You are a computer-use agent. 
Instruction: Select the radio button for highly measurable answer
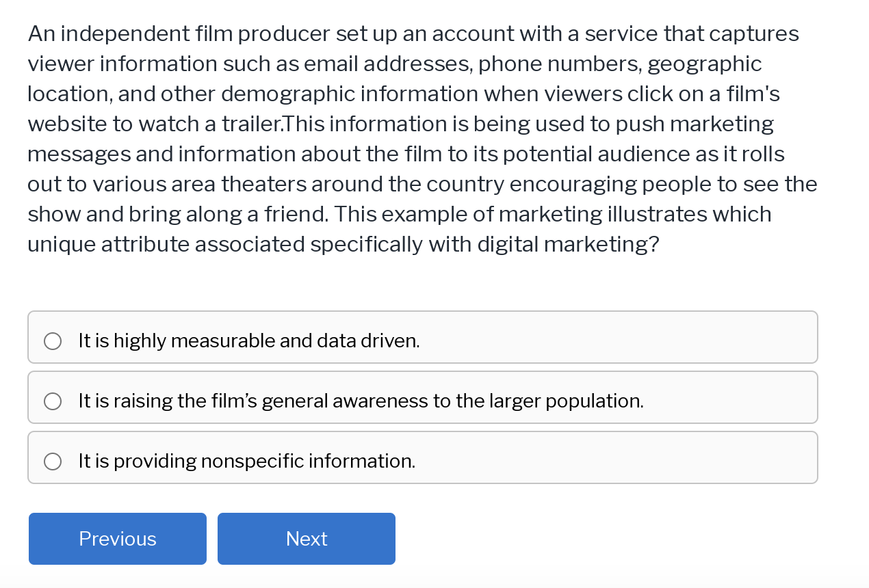pos(53,340)
